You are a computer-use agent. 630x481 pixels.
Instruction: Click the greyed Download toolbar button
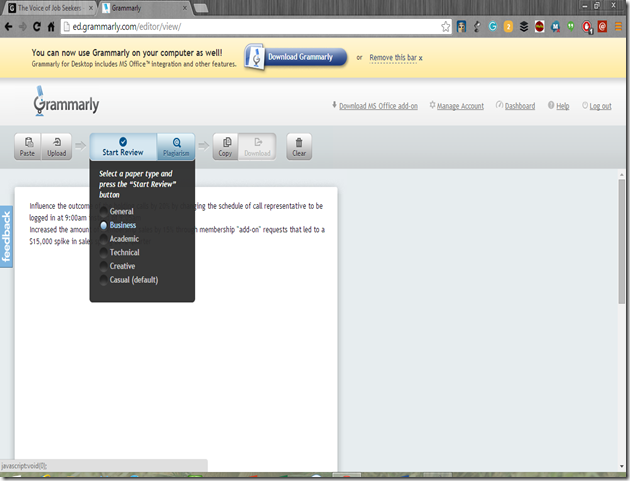pos(258,147)
